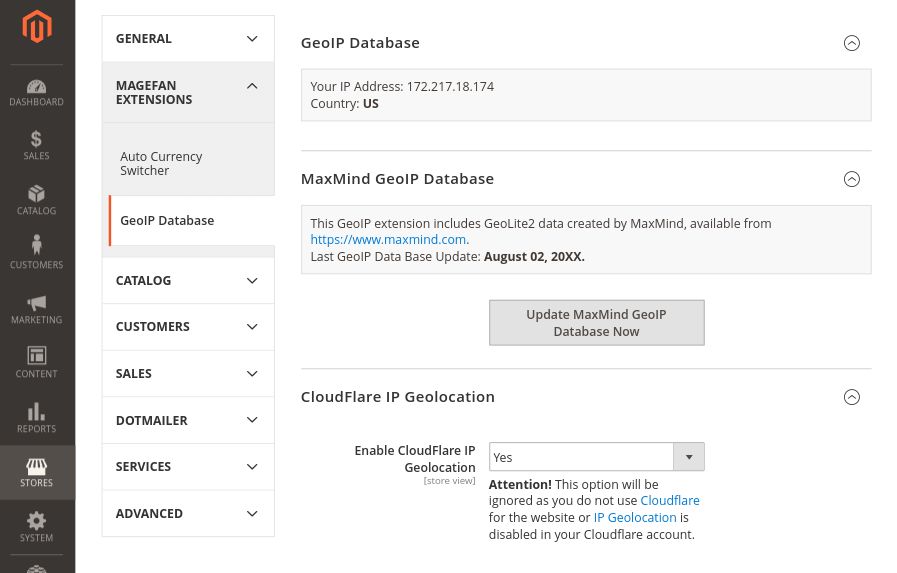Click the Magento logo icon
Screen dimensions: 897x573
coord(37,27)
